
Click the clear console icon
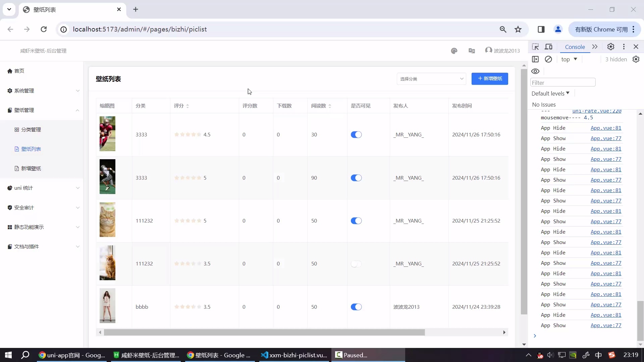[x=548, y=59]
